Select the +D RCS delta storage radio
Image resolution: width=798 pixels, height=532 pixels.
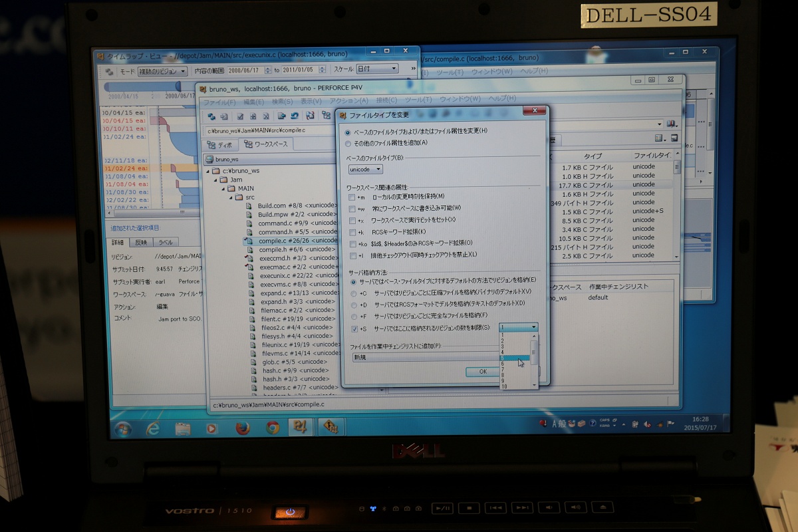[353, 304]
